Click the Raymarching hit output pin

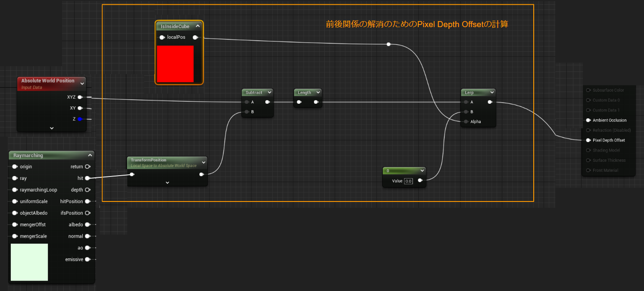[x=87, y=178]
